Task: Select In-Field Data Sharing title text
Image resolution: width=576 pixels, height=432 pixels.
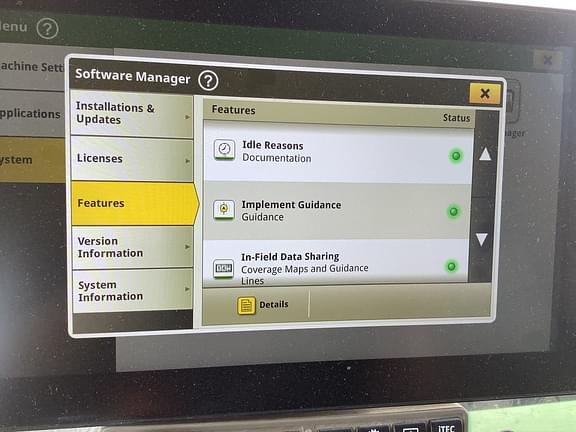Action: 290,256
